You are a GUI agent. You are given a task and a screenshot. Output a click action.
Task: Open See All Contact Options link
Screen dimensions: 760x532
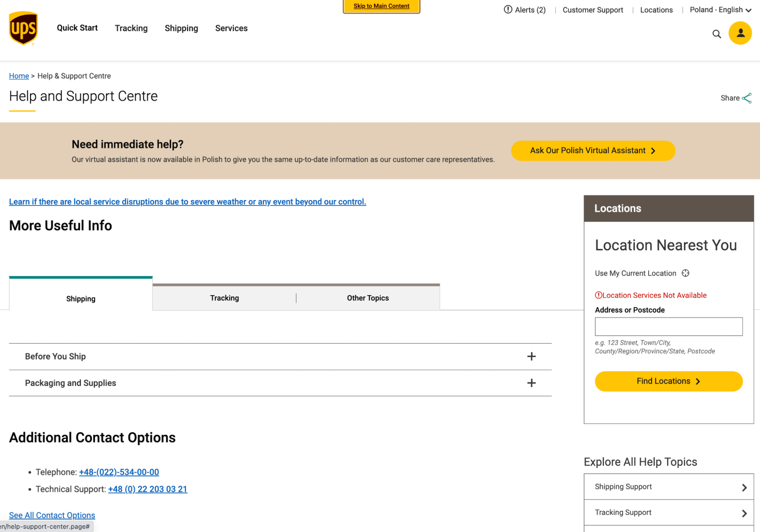coord(52,515)
